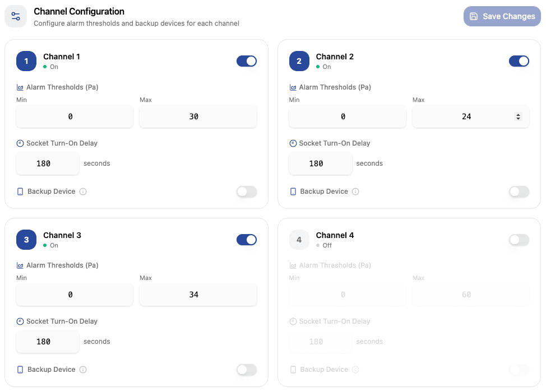Focus Channel 1 Min threshold field
Image resolution: width=546 pixels, height=392 pixels.
[75, 116]
